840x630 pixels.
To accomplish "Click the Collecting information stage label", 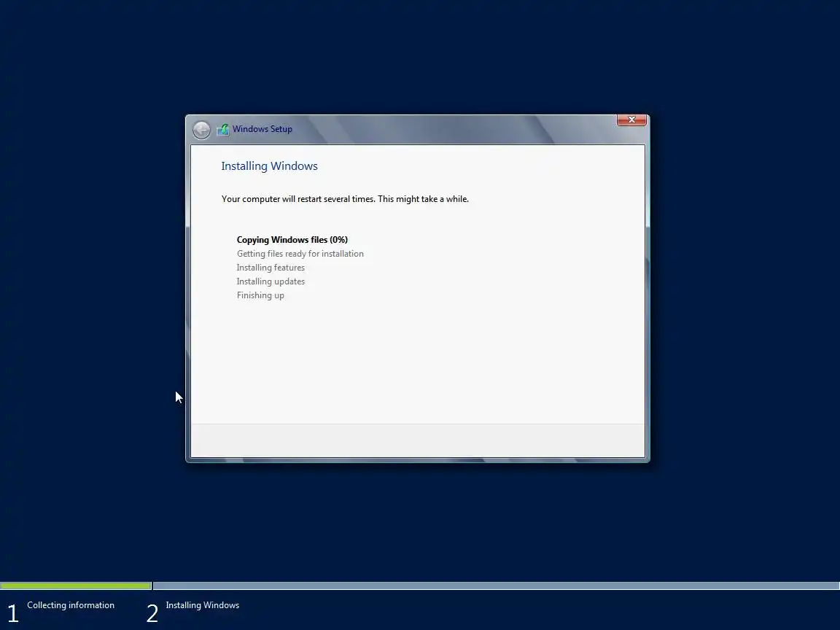I will tap(71, 604).
